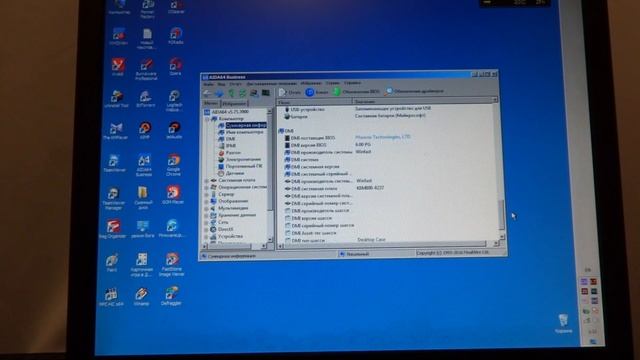Screen dimensions: 640x360
Task: Click the Значение column header
Action: [423, 101]
